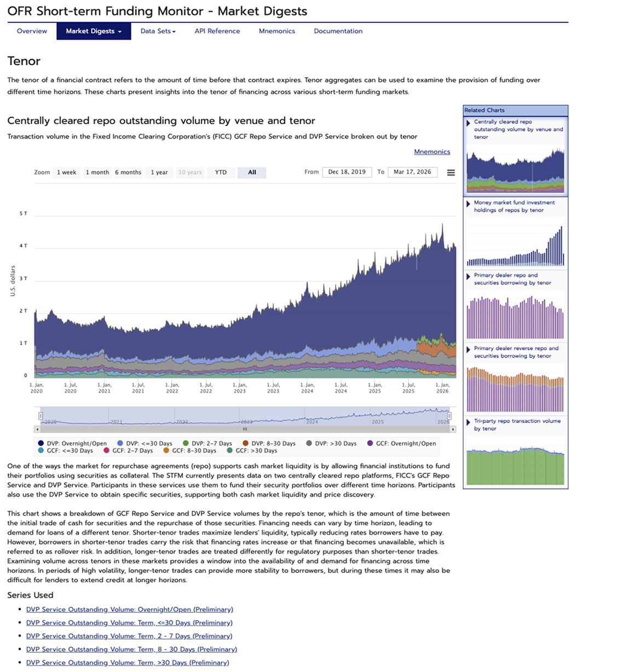
Task: Select the 1 month zoom option
Action: coord(97,172)
